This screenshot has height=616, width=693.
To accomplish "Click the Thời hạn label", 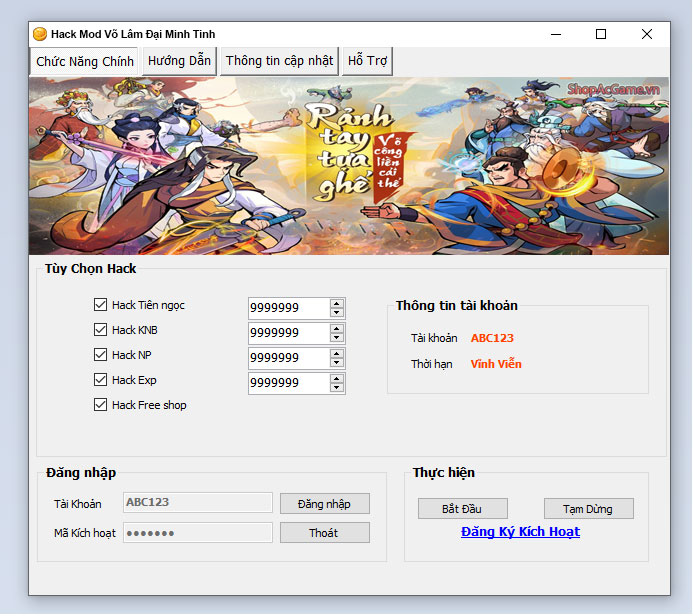I will tap(431, 364).
